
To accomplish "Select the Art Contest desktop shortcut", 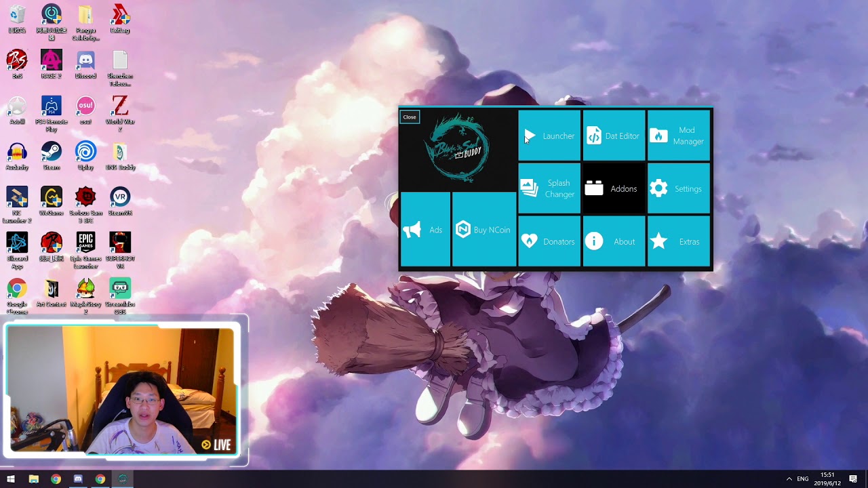I will (52, 293).
